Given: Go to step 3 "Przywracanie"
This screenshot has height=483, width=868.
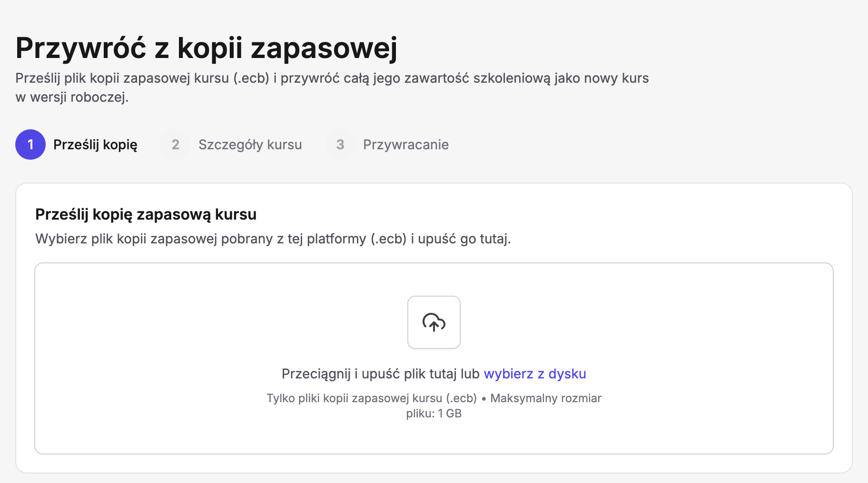Looking at the screenshot, I should 387,145.
